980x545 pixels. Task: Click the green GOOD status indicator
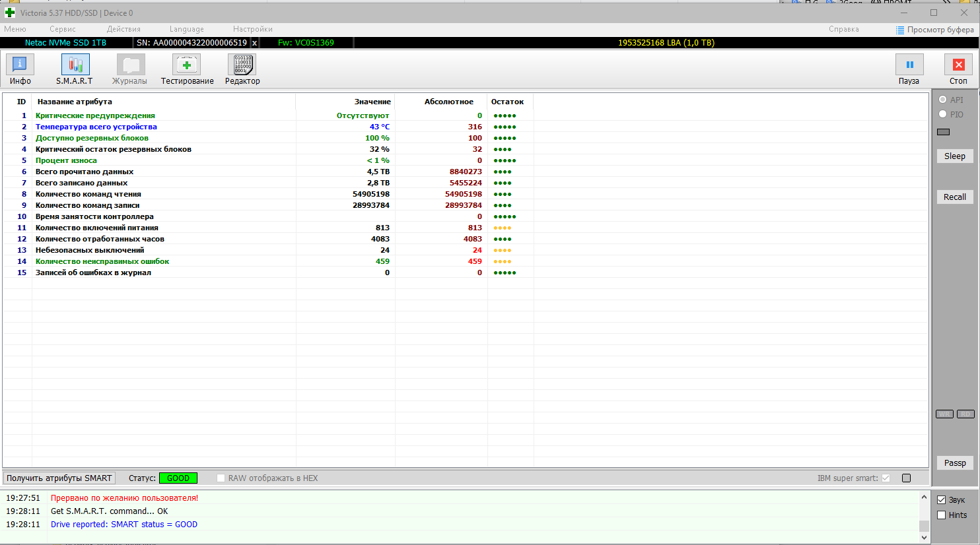pyautogui.click(x=178, y=478)
